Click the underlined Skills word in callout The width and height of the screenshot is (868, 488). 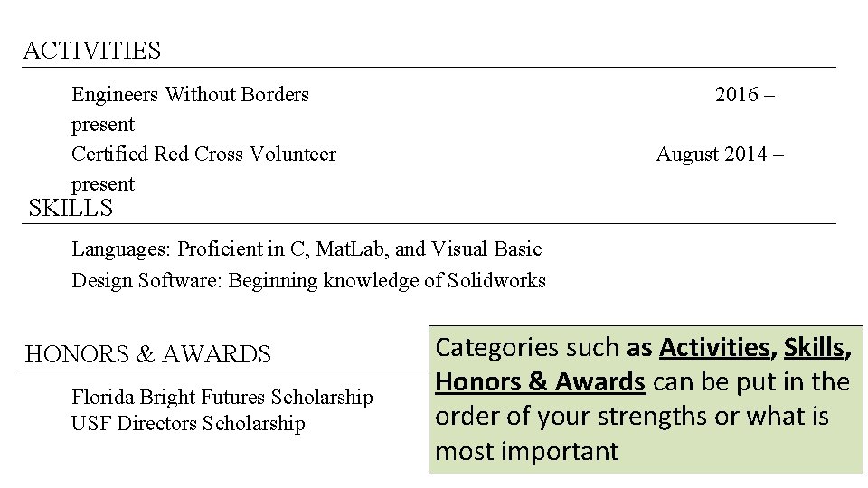(817, 347)
